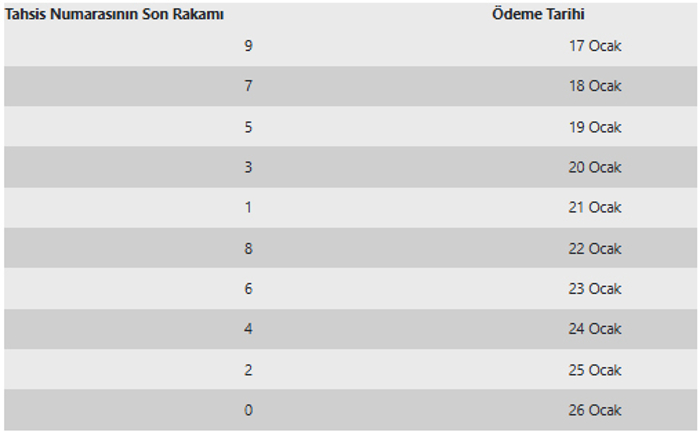Image resolution: width=700 pixels, height=432 pixels.
Task: Select the cell with digit 1
Action: point(248,207)
